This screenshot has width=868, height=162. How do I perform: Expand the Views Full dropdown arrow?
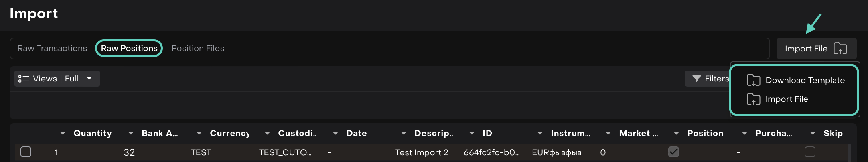coord(89,79)
